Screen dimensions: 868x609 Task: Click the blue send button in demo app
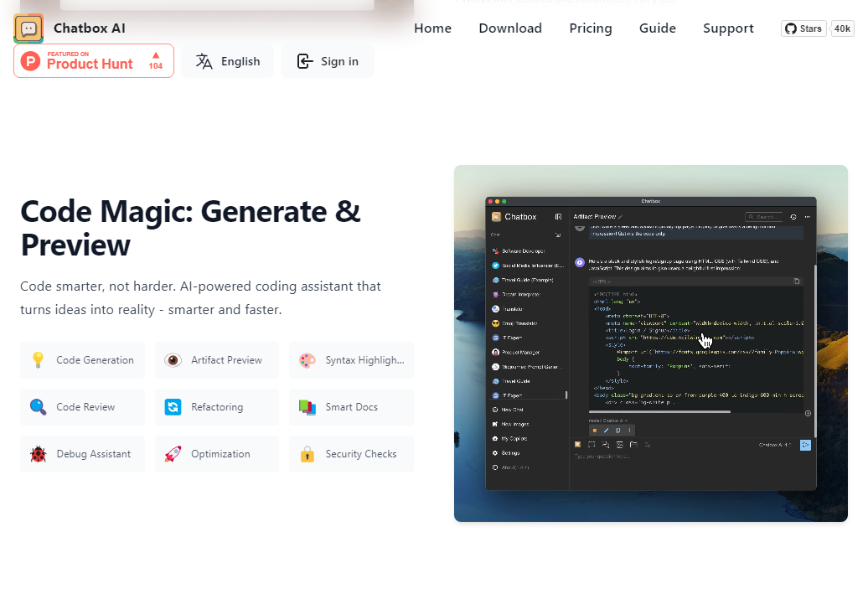point(805,445)
